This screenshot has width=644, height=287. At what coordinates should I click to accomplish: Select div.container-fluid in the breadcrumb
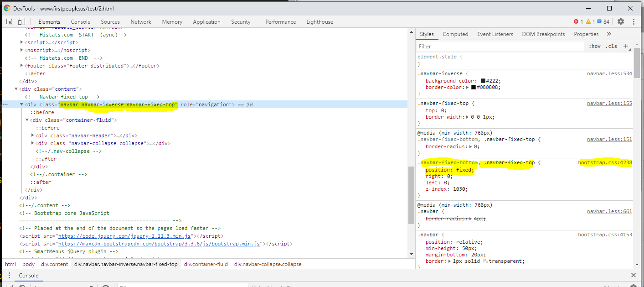click(x=206, y=264)
